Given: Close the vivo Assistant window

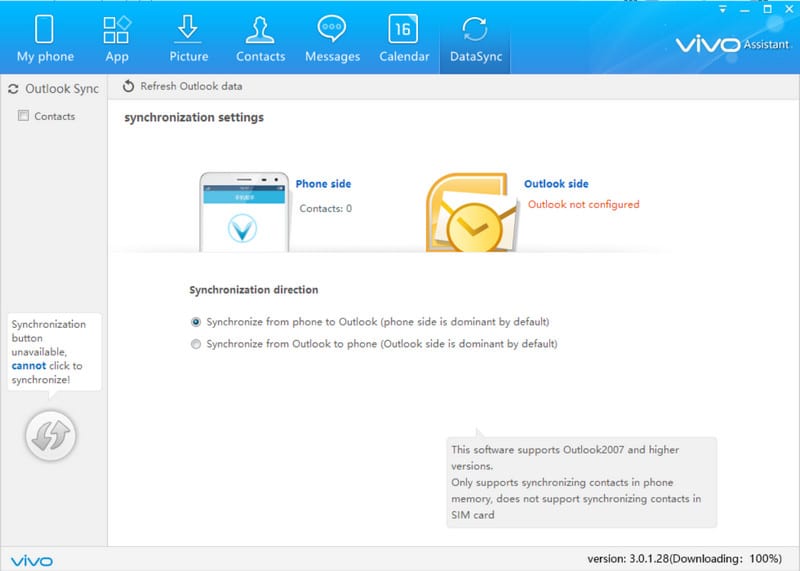Looking at the screenshot, I should coord(789,9).
